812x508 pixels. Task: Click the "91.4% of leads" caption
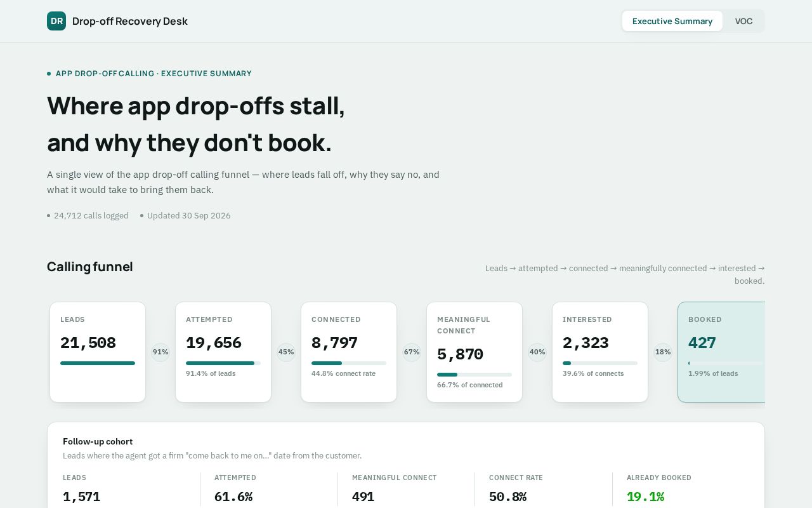click(211, 373)
